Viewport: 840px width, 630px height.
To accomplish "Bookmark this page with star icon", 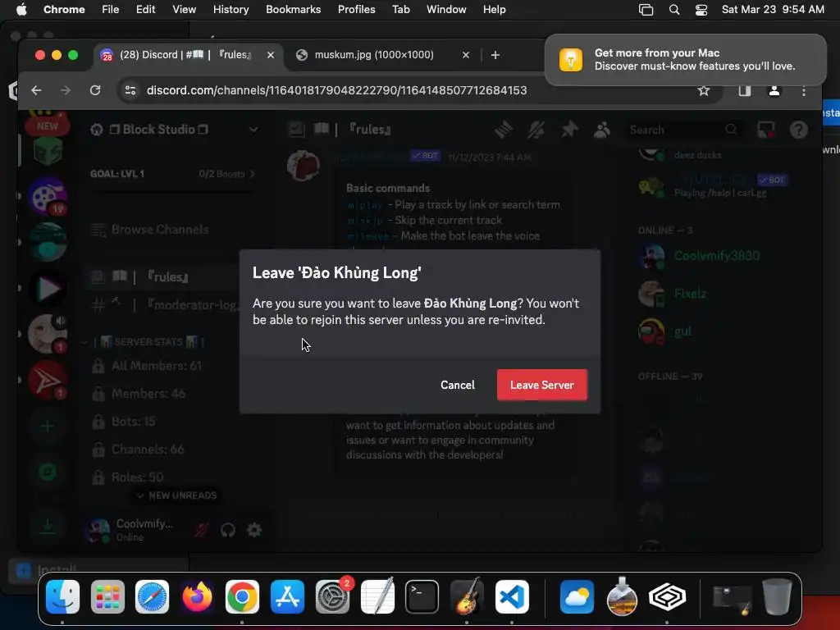I will pos(703,90).
